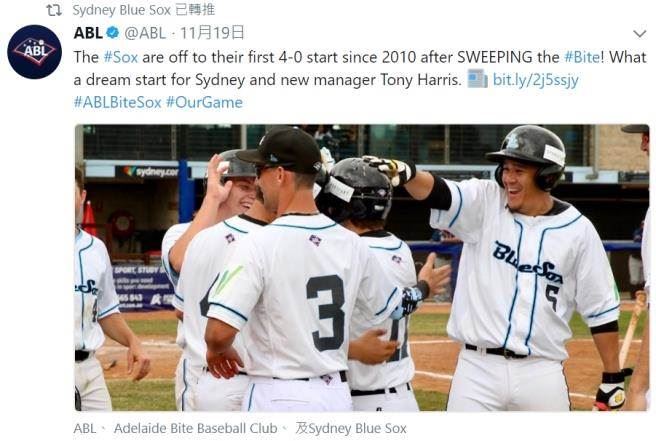
Task: Click the newspaper emoji before the link
Action: (x=477, y=79)
